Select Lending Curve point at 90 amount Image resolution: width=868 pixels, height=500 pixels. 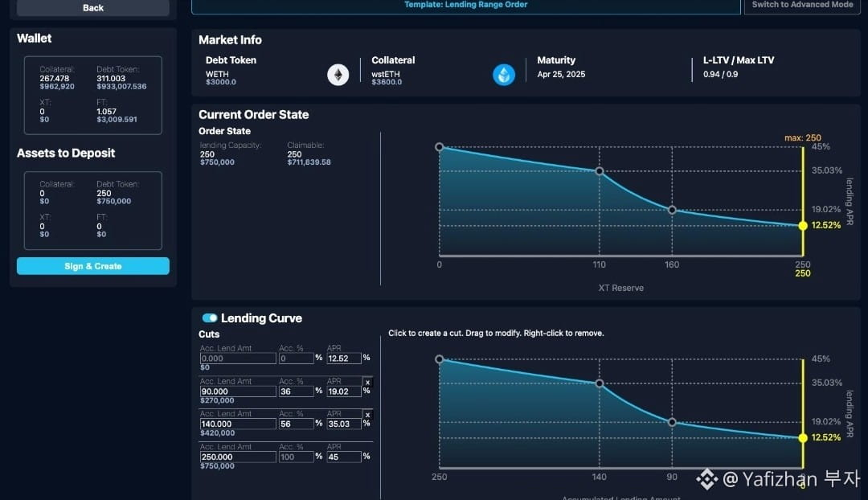[x=672, y=422]
